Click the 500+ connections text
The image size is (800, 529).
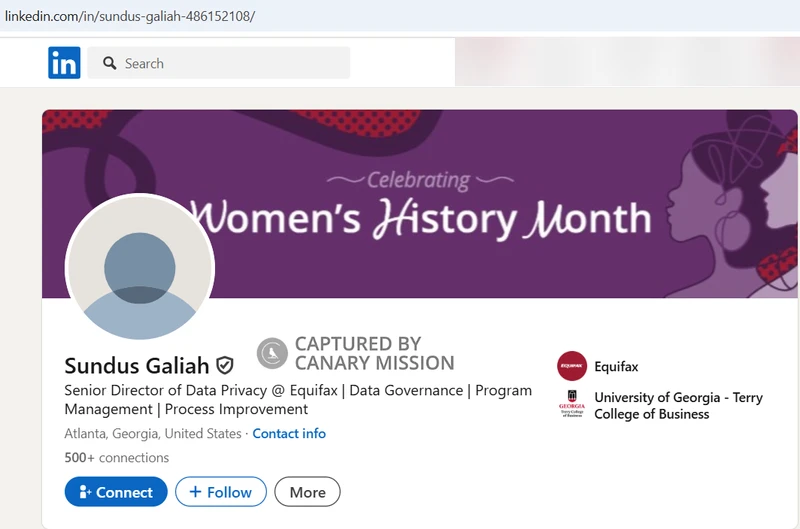[116, 457]
